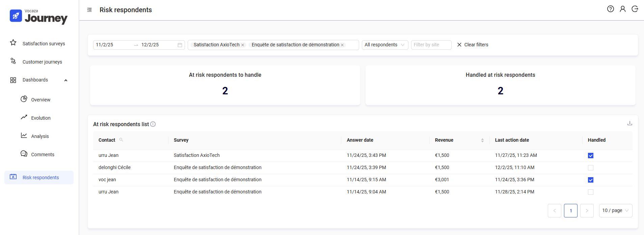The image size is (644, 235).
Task: Open the All respondents dropdown
Action: (384, 45)
